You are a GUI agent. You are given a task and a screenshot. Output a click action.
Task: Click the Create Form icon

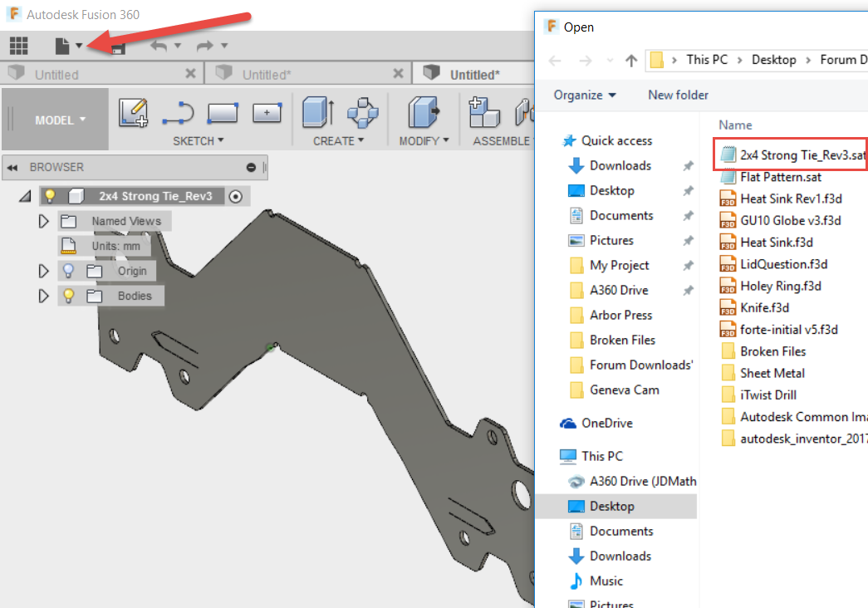coord(363,112)
